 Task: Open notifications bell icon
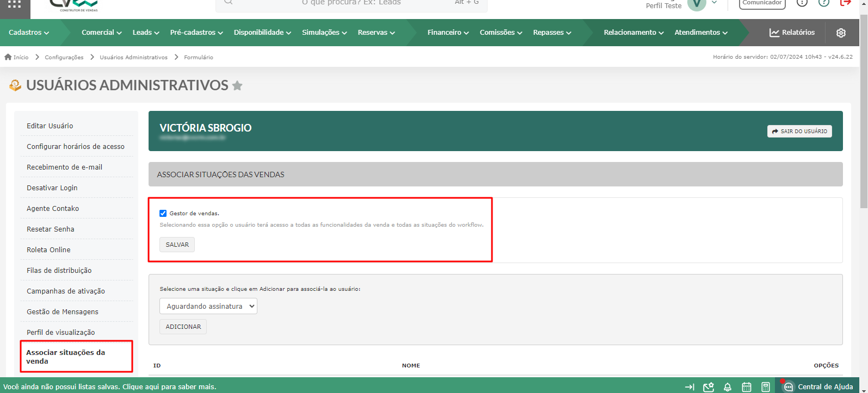(728, 387)
